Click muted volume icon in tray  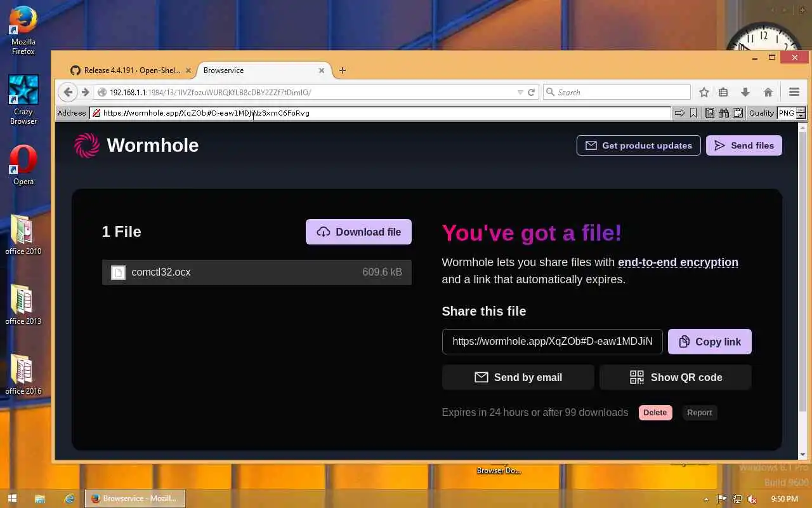752,499
